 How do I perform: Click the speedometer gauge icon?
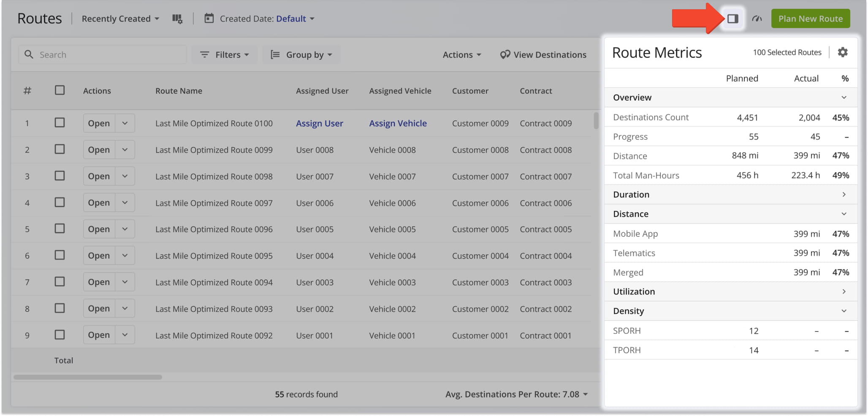coord(757,19)
